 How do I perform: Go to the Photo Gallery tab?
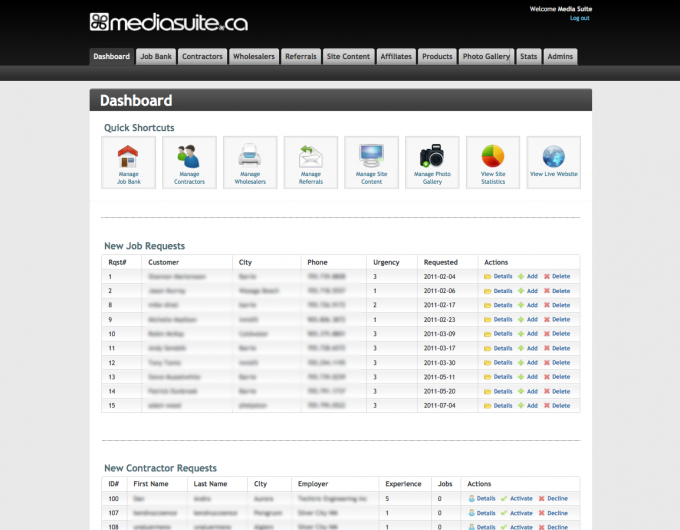tap(486, 57)
